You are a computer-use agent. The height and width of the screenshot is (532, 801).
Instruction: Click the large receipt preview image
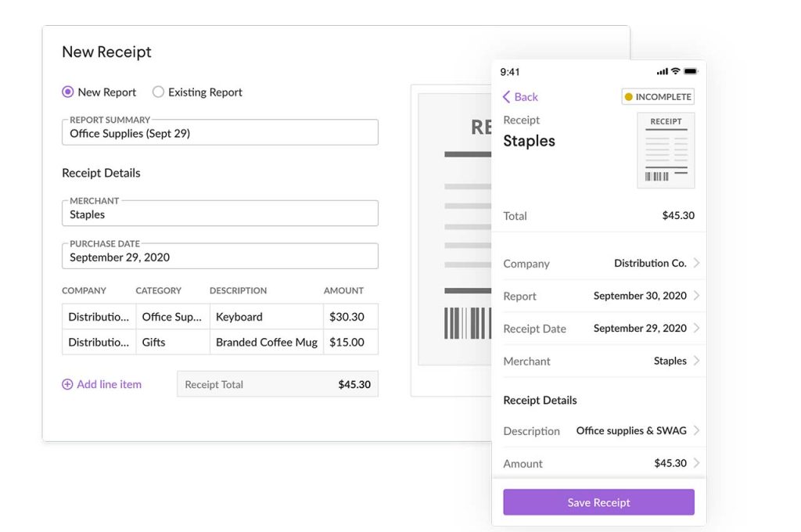454,235
